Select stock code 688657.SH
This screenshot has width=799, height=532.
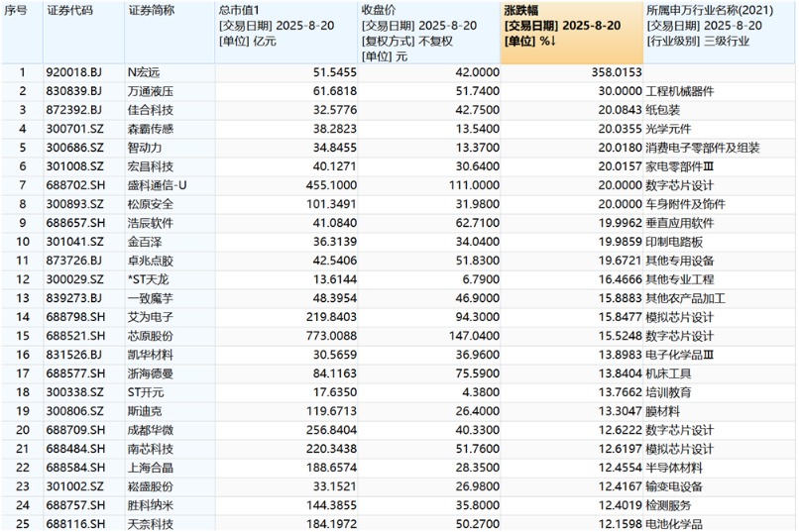[76, 223]
